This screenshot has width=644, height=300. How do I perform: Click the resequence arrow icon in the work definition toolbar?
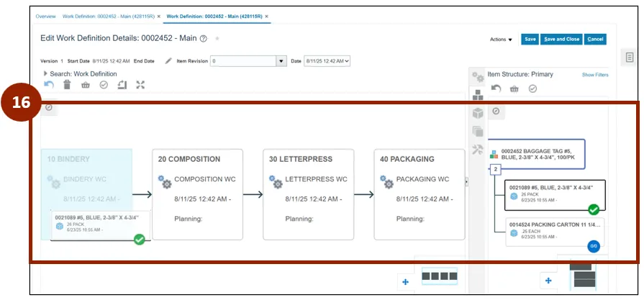(x=122, y=85)
